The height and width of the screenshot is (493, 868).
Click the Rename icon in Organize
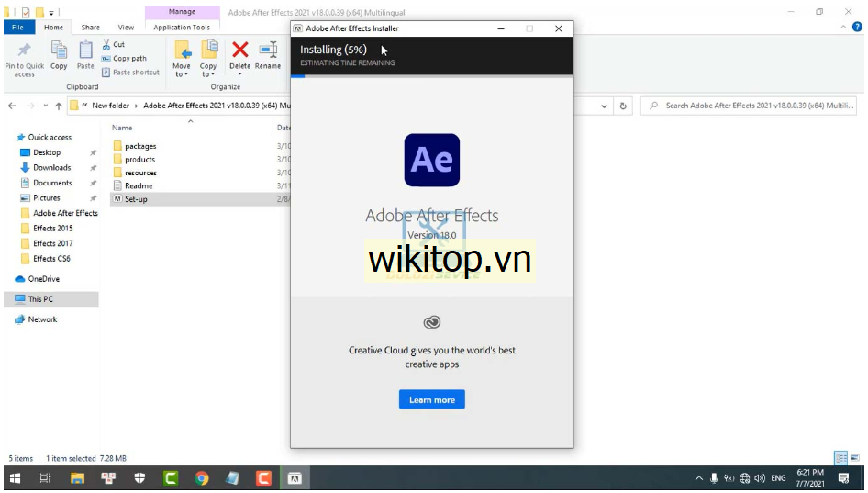tap(268, 50)
